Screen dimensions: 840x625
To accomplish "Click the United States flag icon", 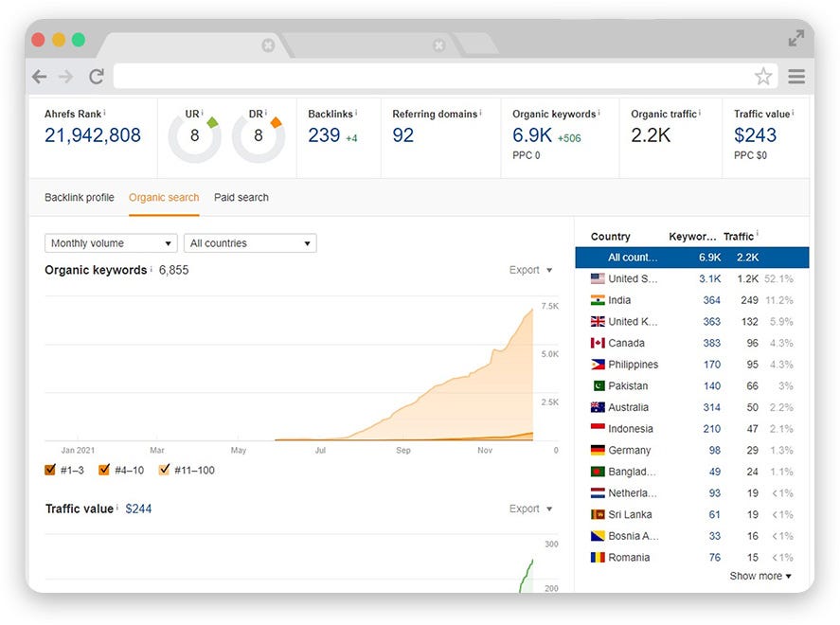I will click(598, 278).
